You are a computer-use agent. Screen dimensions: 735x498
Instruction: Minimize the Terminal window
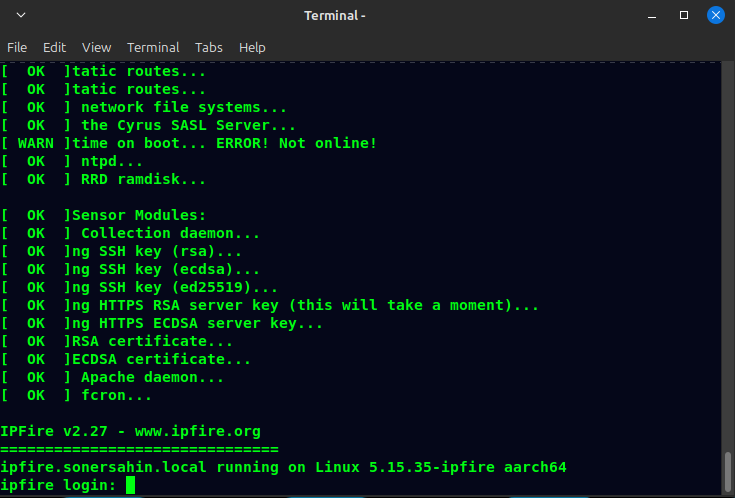point(654,15)
